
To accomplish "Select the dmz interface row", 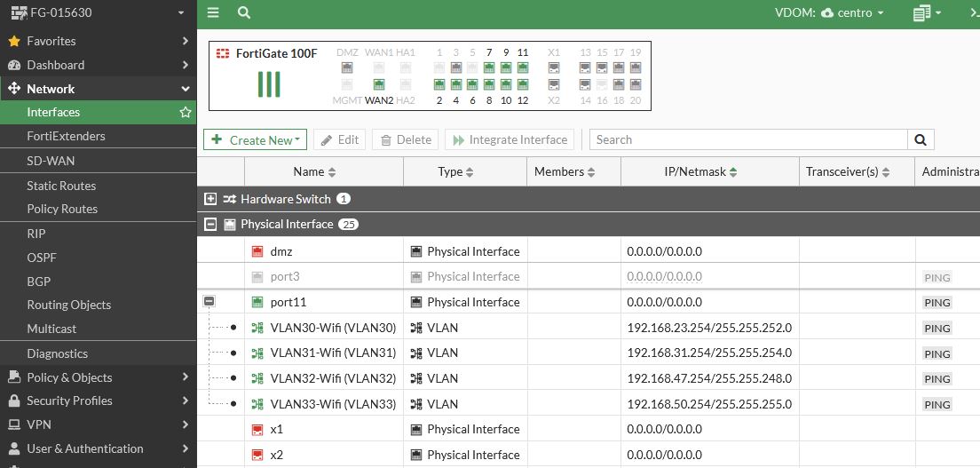I will coord(589,251).
